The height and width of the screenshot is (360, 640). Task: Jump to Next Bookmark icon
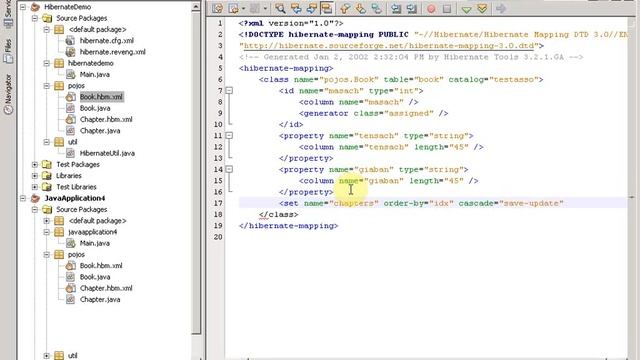361,9
